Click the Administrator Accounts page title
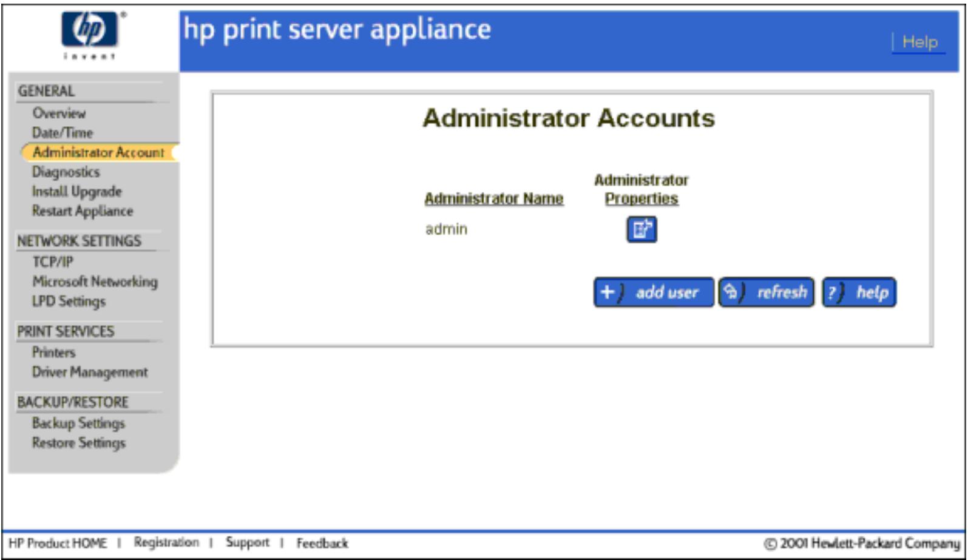 [x=569, y=118]
